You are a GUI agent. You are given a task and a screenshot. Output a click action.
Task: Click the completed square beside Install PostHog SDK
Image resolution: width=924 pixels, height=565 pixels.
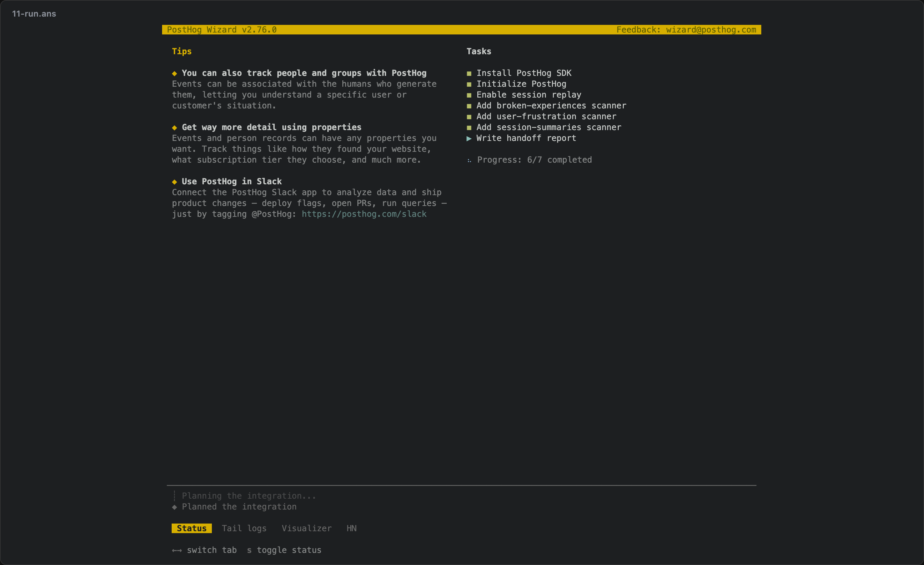coord(469,73)
